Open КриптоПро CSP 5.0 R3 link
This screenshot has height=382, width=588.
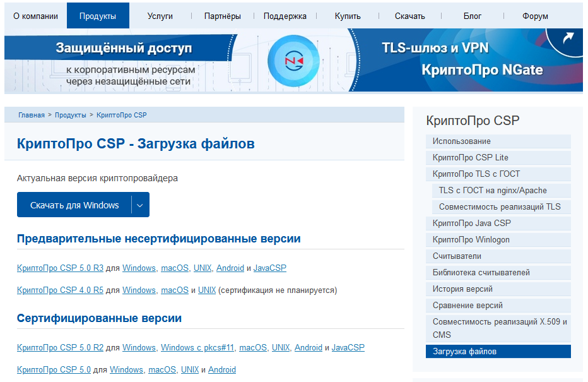[60, 268]
